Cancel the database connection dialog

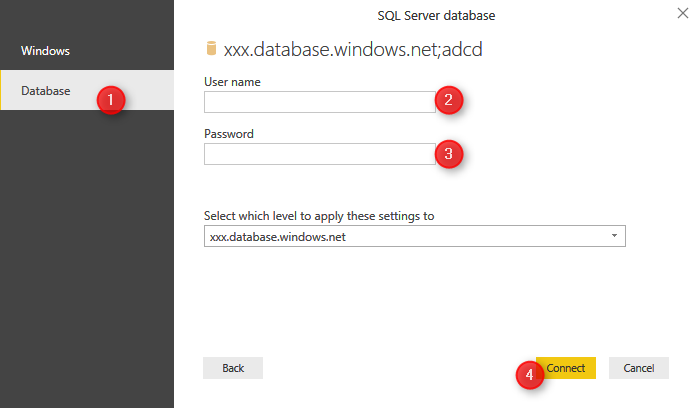(638, 368)
